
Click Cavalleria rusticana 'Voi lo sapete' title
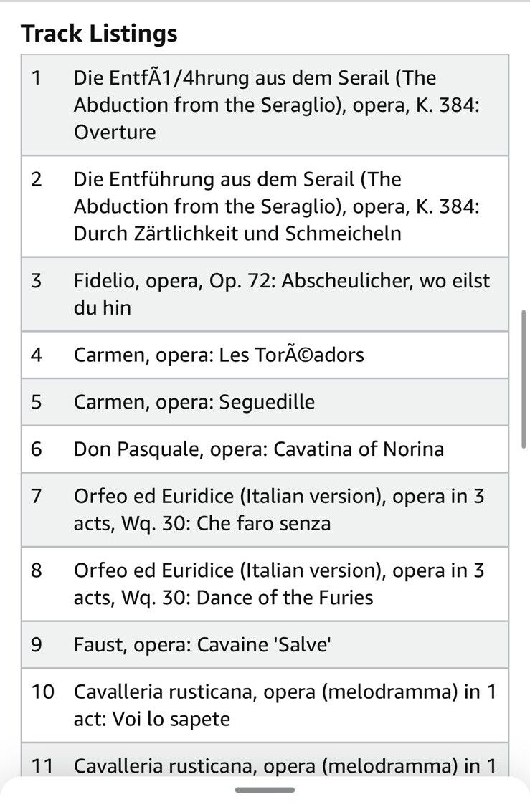click(x=284, y=705)
